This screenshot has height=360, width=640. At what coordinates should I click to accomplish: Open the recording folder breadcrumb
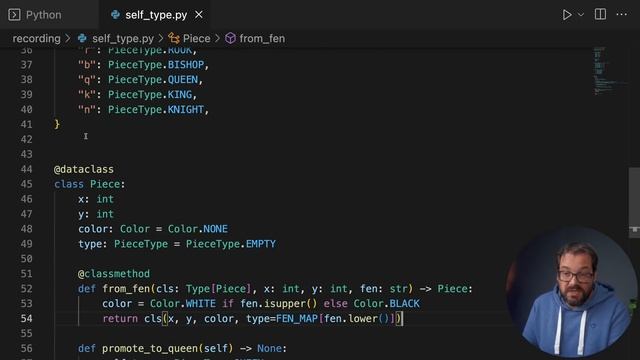coord(36,38)
